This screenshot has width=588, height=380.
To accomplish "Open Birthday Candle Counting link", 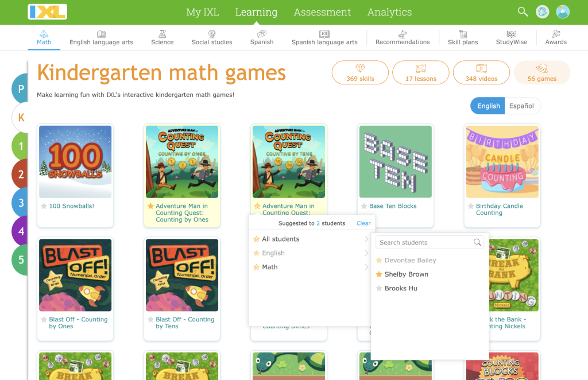I will coord(499,210).
